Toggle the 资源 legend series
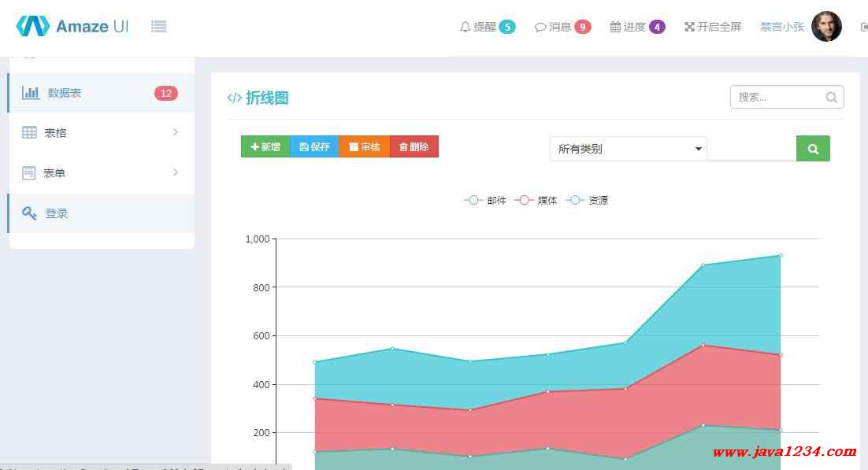This screenshot has height=470, width=868. tap(587, 201)
